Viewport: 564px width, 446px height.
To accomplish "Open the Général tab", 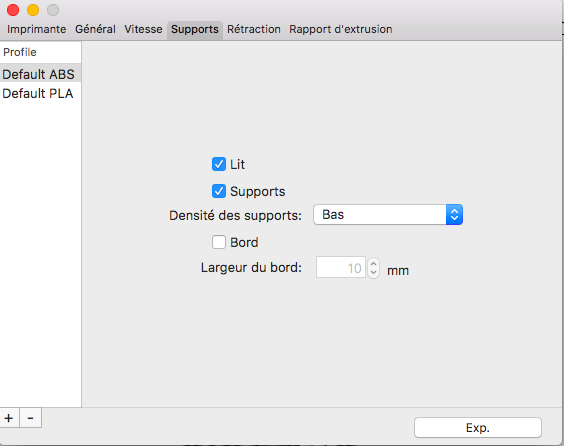I will pyautogui.click(x=95, y=29).
